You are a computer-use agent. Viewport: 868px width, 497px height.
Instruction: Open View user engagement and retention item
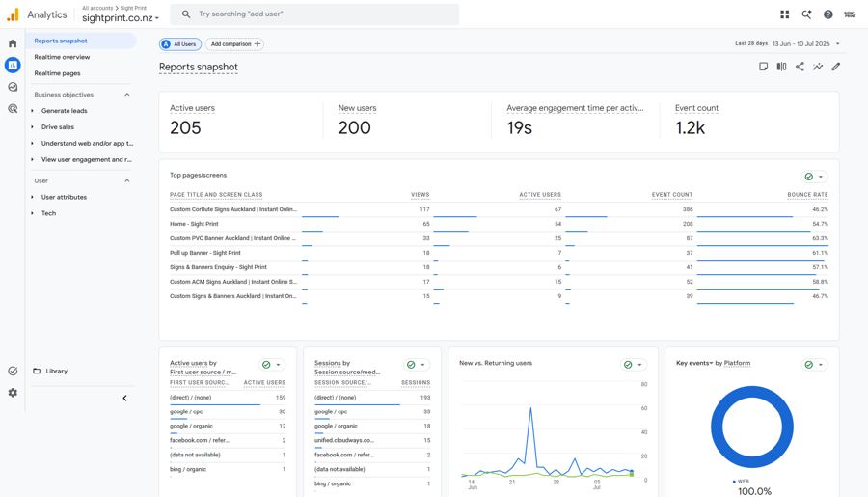click(87, 159)
